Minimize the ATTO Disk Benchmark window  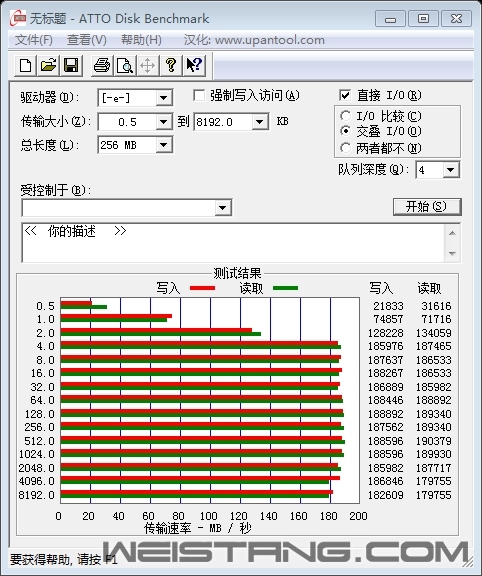390,19
